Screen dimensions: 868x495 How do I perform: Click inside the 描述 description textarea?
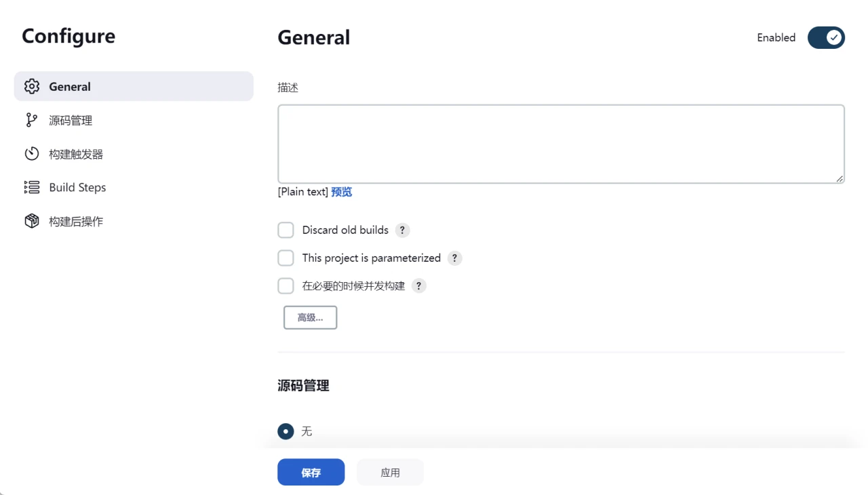560,144
